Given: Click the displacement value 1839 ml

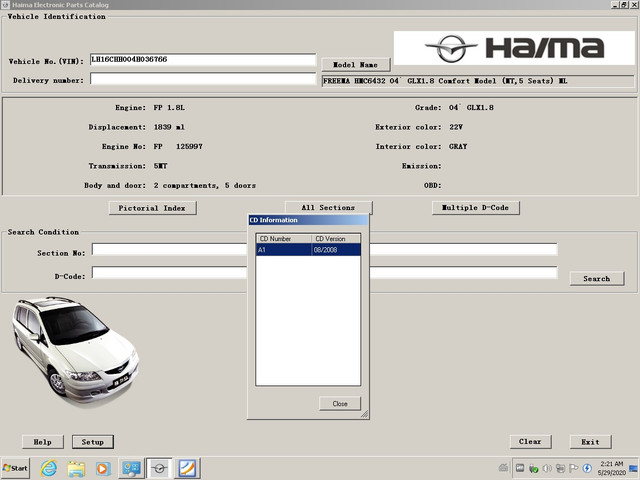Looking at the screenshot, I should point(169,127).
